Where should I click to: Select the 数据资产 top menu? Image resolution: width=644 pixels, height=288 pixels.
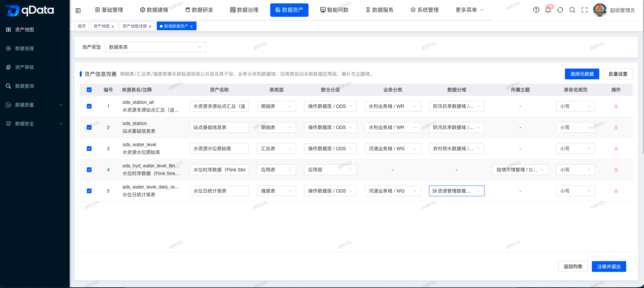point(289,10)
